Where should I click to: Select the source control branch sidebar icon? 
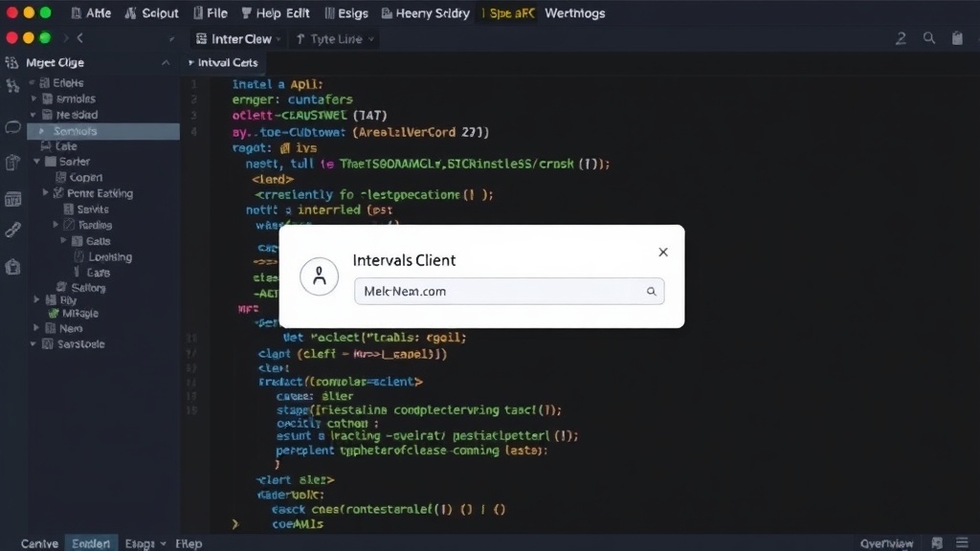click(11, 85)
